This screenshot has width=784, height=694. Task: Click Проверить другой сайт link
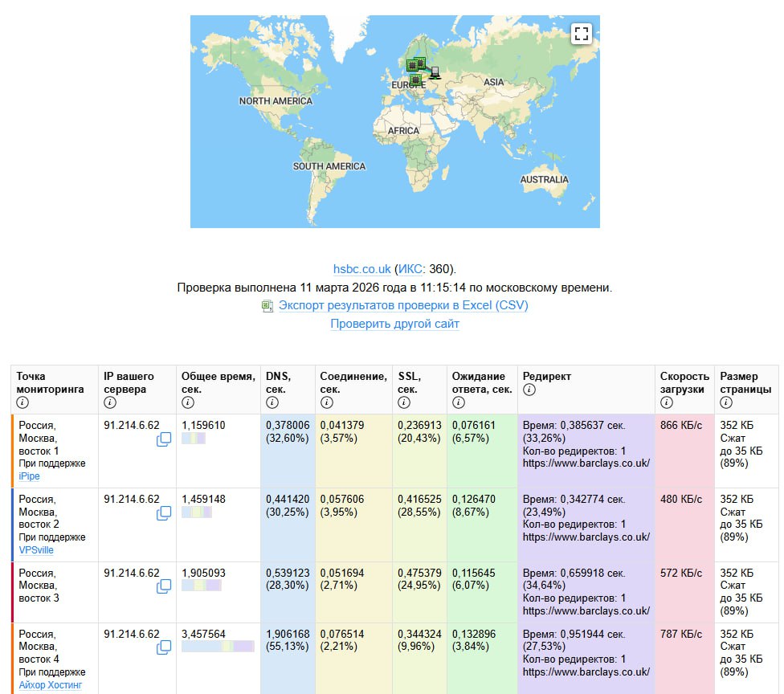394,325
